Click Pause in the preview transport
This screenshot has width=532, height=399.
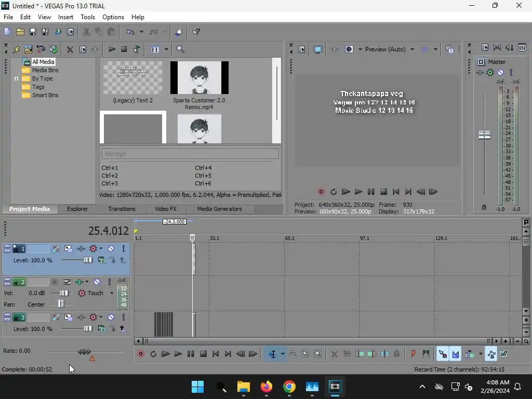pyautogui.click(x=371, y=192)
